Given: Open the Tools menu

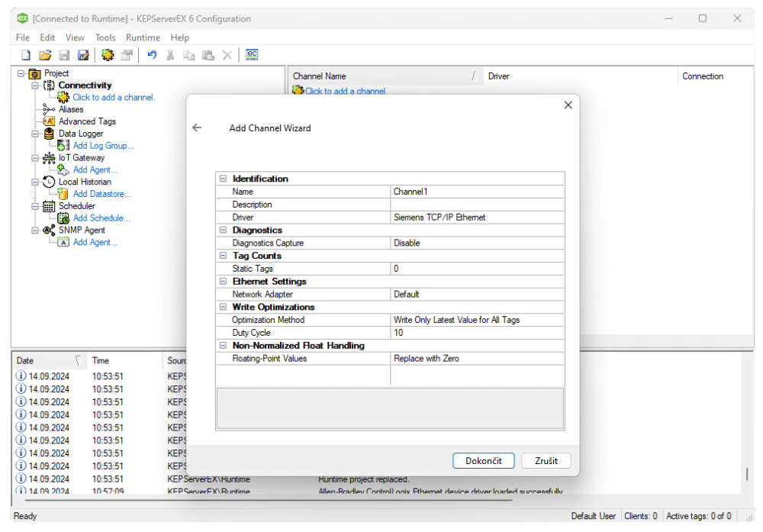Looking at the screenshot, I should [x=105, y=37].
